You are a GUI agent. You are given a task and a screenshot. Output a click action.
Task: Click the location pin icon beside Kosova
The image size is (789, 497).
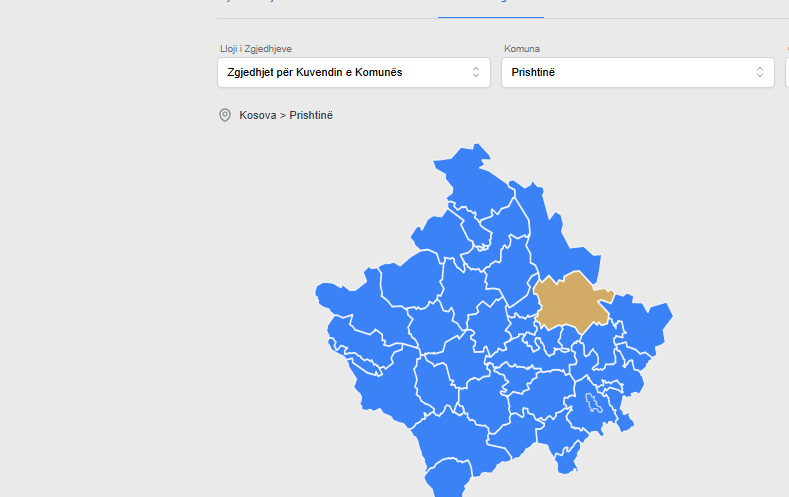pyautogui.click(x=225, y=115)
